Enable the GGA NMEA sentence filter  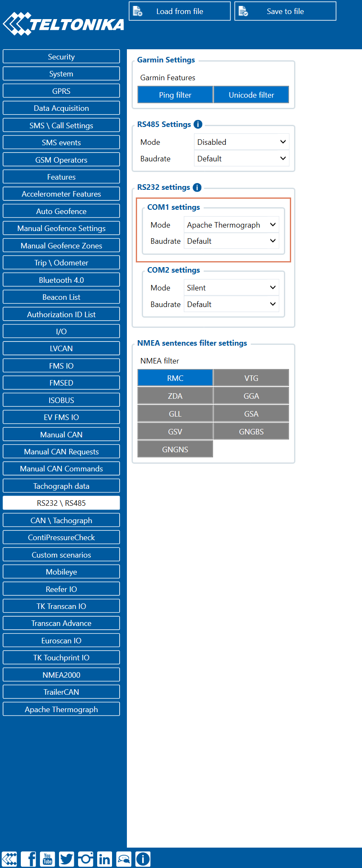(x=251, y=396)
